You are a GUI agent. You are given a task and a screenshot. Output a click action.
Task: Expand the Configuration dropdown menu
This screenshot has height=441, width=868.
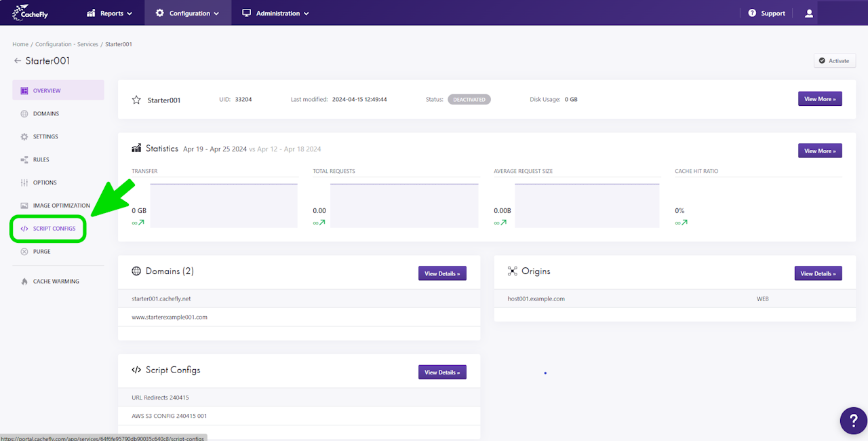pos(187,13)
